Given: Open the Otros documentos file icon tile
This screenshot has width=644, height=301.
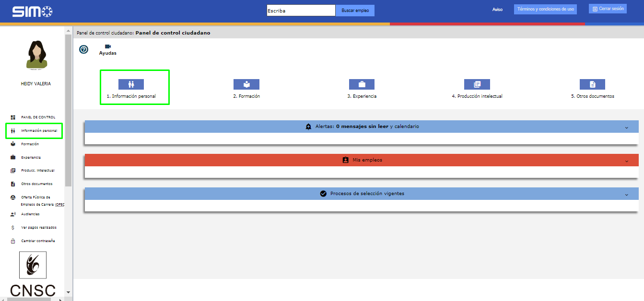Looking at the screenshot, I should click(592, 84).
